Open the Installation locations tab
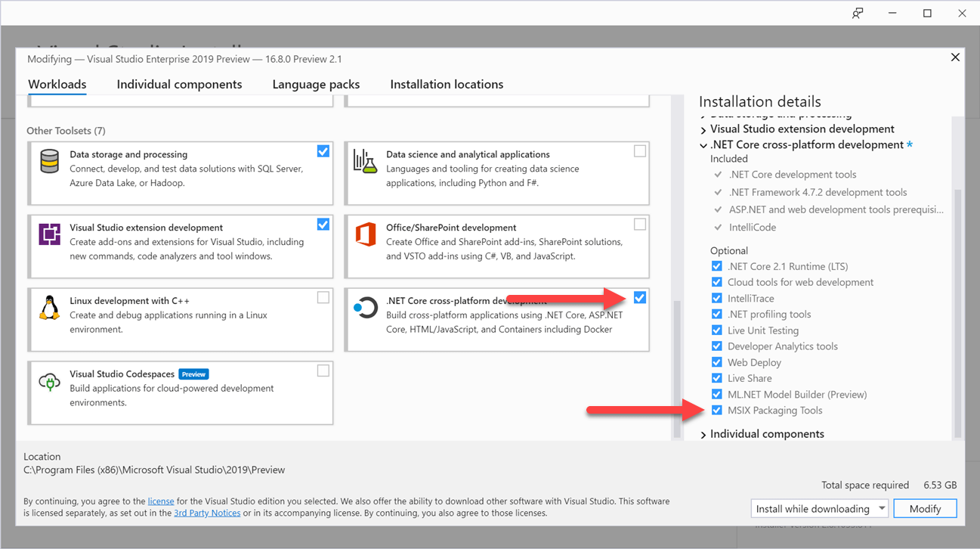 tap(447, 84)
